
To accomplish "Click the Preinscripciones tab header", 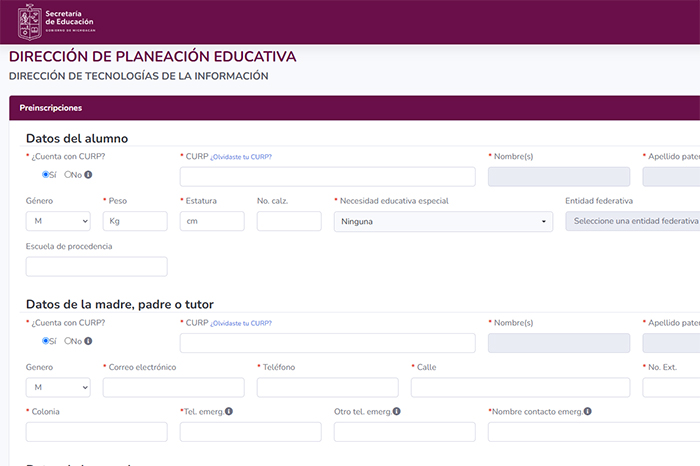I will (51, 108).
